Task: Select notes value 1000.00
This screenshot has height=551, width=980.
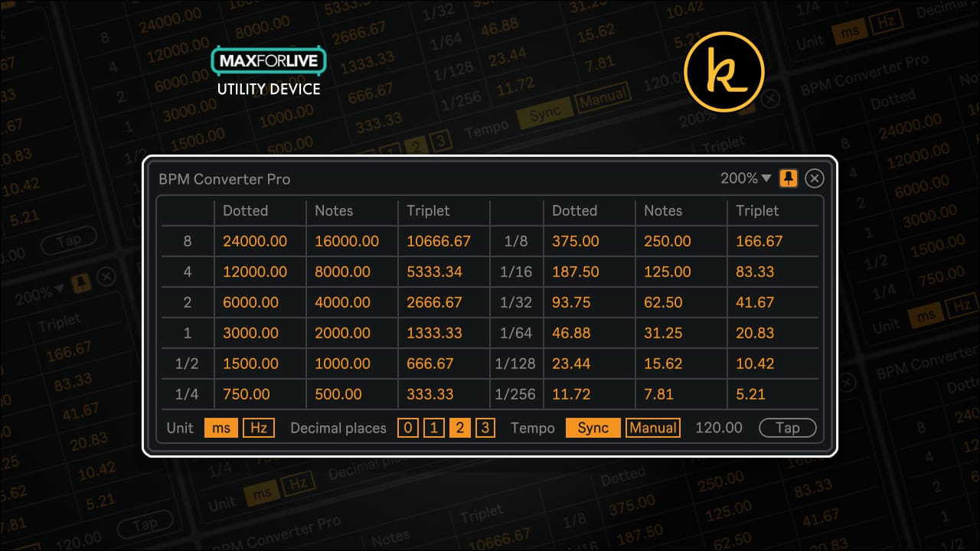Action: point(342,364)
